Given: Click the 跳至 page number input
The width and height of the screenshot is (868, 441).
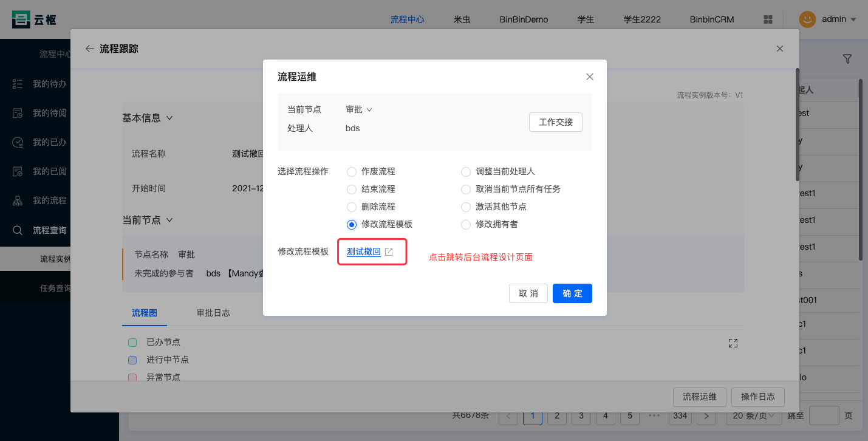Looking at the screenshot, I should click(x=824, y=416).
